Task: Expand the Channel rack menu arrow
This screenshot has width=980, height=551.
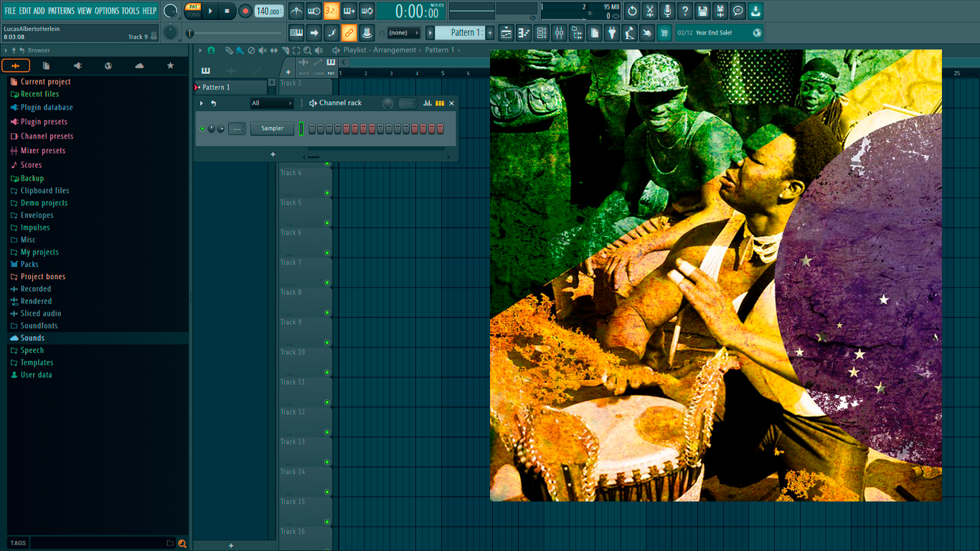Action: click(201, 103)
